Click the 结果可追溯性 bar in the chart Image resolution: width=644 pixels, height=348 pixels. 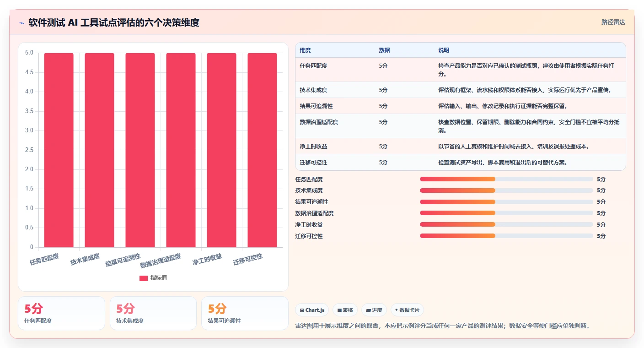pyautogui.click(x=140, y=150)
